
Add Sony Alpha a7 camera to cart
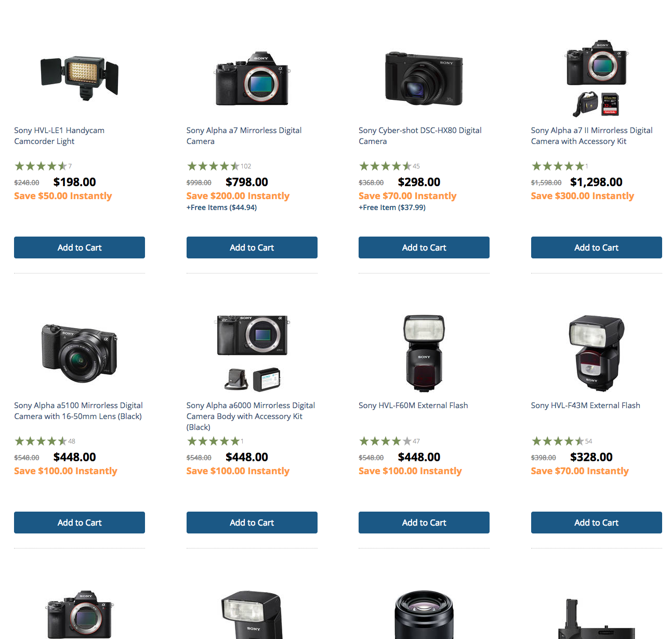(x=252, y=247)
